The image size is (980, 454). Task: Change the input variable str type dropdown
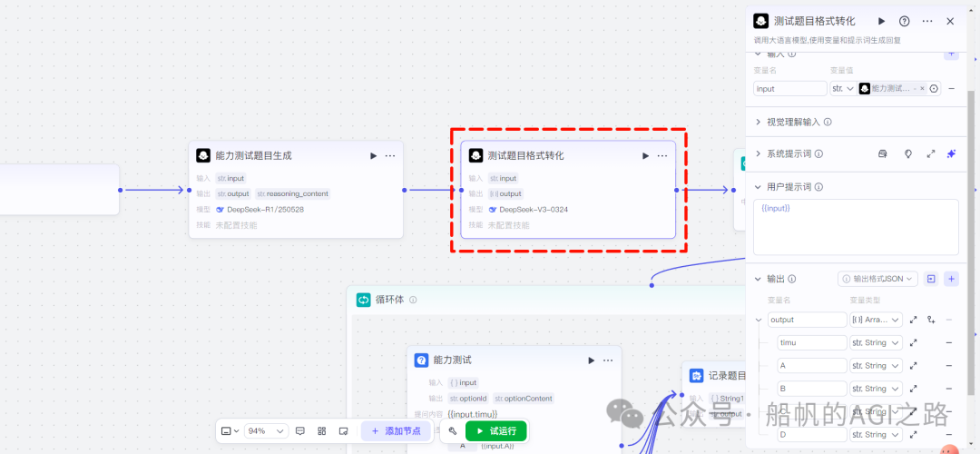[x=842, y=89]
